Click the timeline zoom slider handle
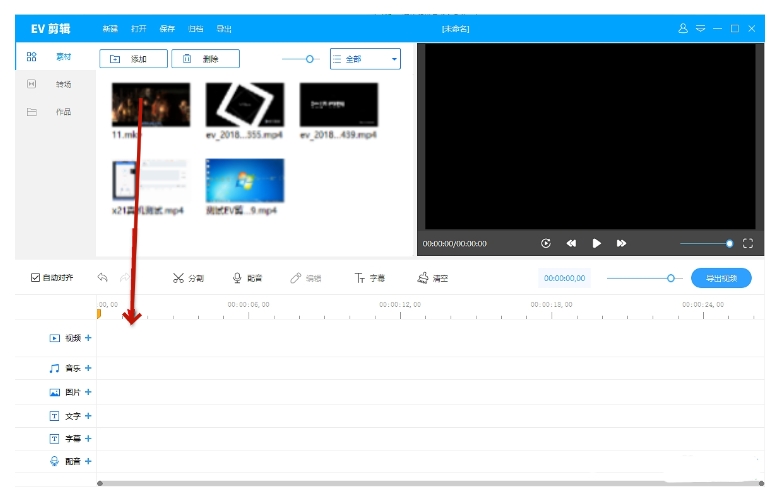Image resolution: width=777 pixels, height=497 pixels. click(670, 278)
